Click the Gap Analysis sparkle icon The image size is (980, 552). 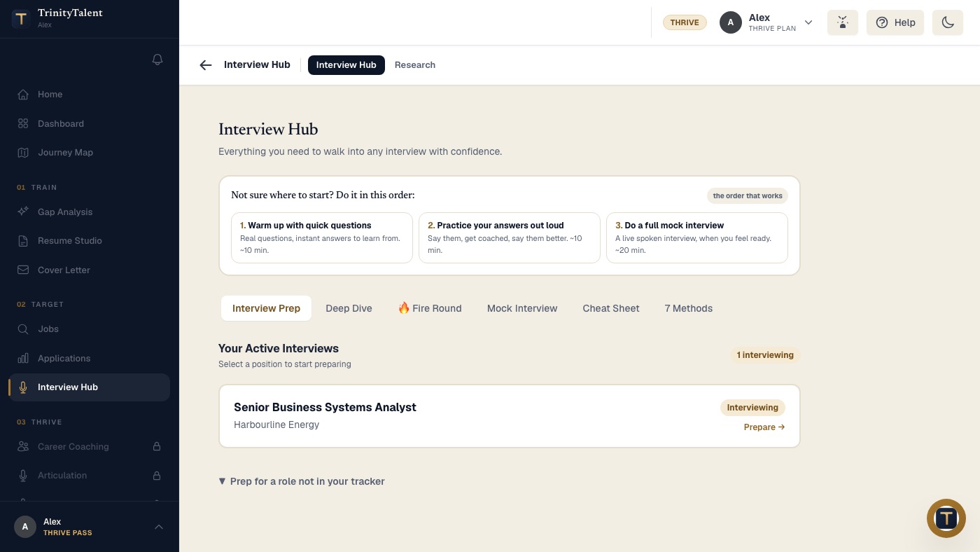(23, 212)
